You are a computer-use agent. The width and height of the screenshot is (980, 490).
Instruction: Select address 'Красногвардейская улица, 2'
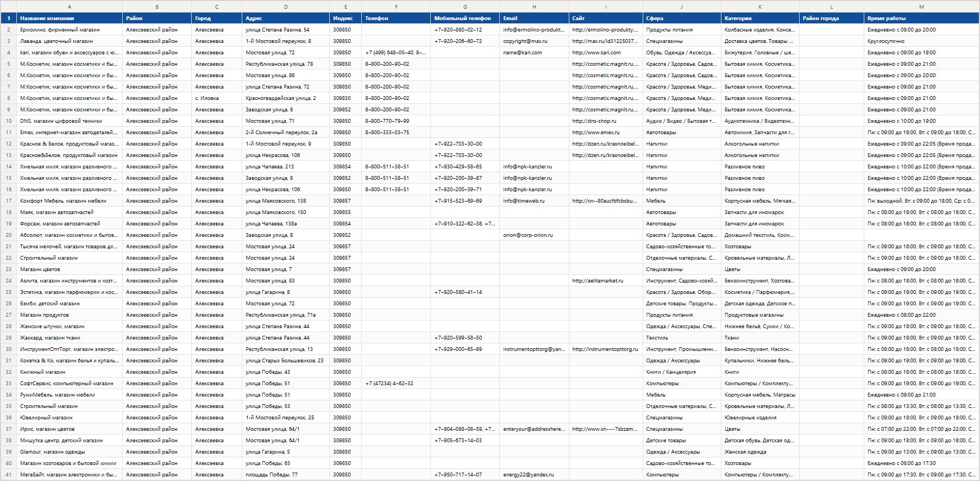point(286,98)
